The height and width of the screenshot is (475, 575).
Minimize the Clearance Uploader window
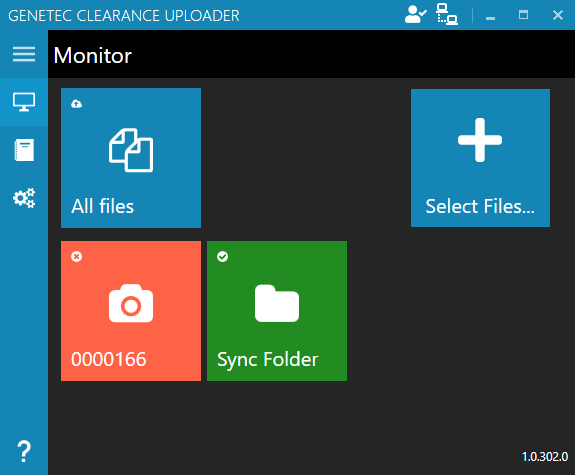(490, 17)
